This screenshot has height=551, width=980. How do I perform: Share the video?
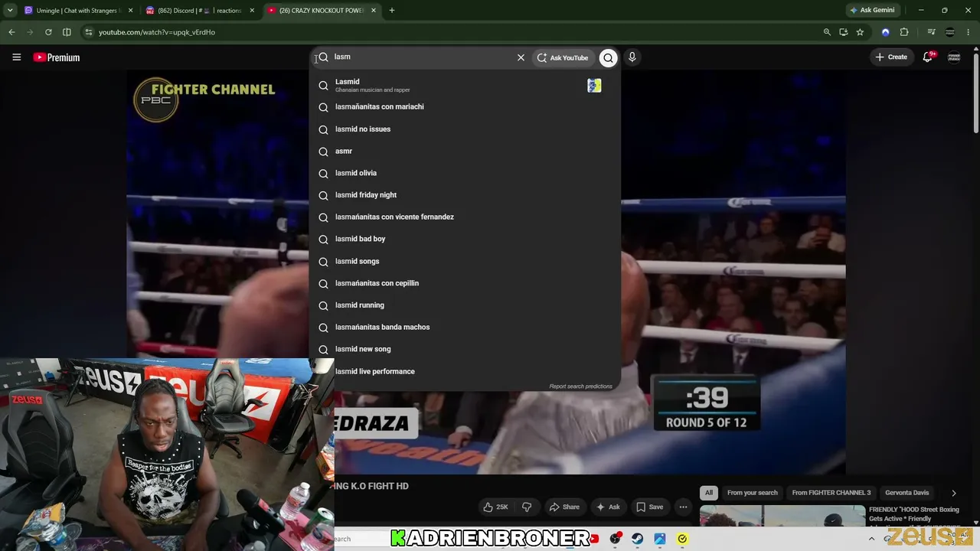click(x=565, y=507)
